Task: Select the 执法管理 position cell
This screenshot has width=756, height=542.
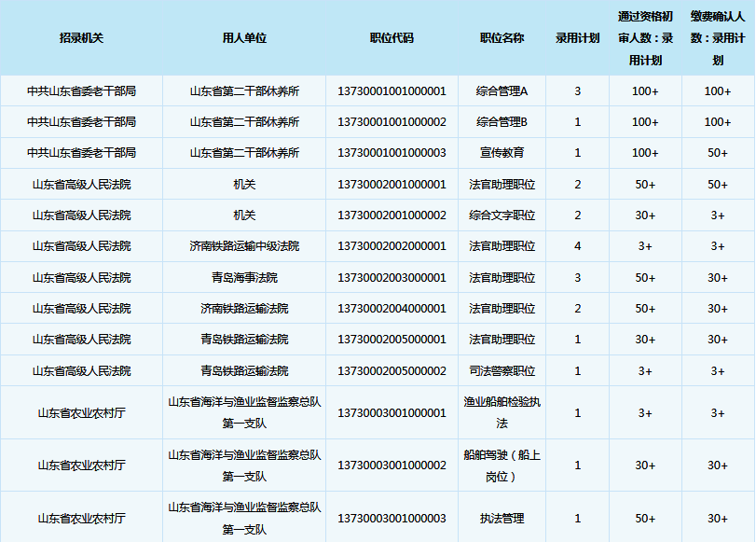Action: coord(502,519)
